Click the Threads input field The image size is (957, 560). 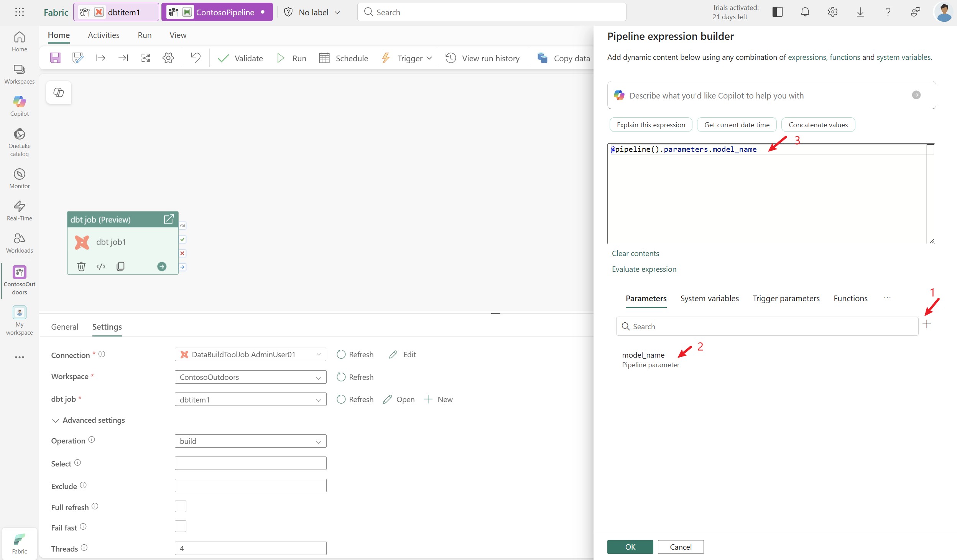pyautogui.click(x=250, y=549)
